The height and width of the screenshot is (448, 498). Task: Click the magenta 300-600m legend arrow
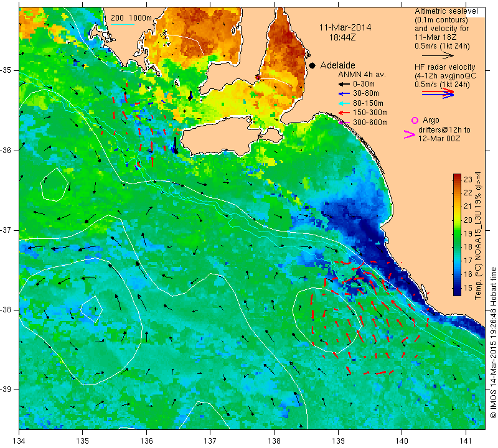click(344, 123)
